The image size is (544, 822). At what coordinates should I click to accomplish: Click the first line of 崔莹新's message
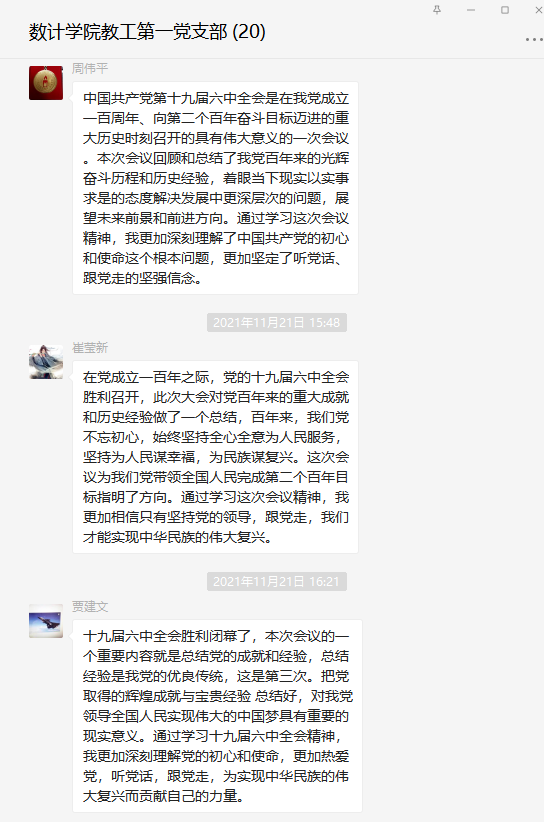215,377
